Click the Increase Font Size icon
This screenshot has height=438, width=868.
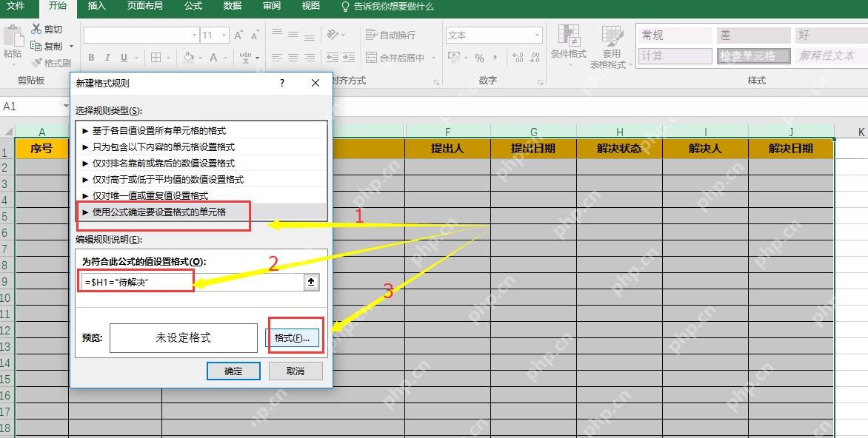(x=238, y=36)
